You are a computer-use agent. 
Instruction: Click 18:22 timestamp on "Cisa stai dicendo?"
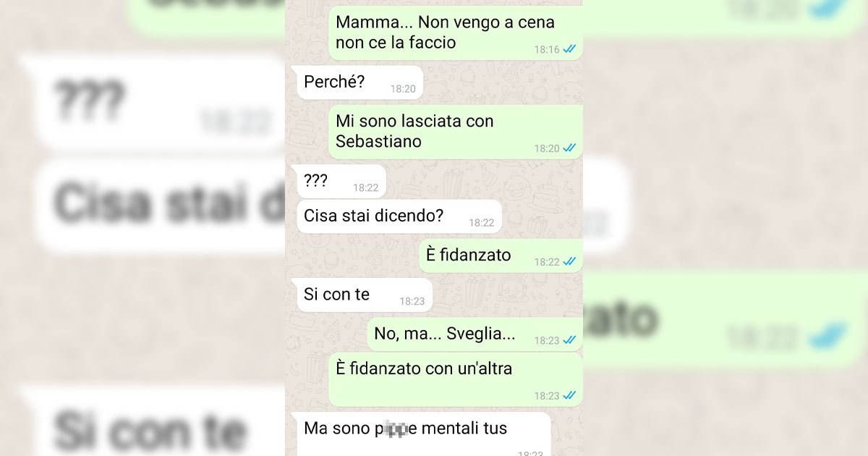[481, 223]
